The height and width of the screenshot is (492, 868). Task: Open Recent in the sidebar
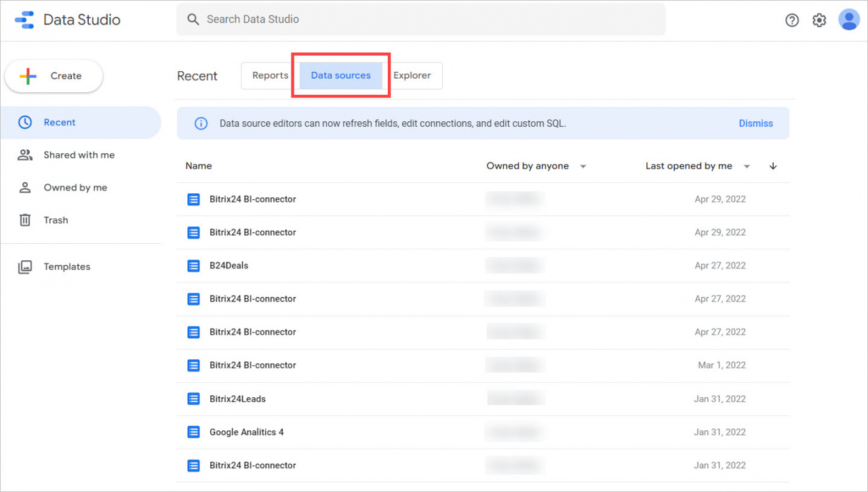[81, 123]
